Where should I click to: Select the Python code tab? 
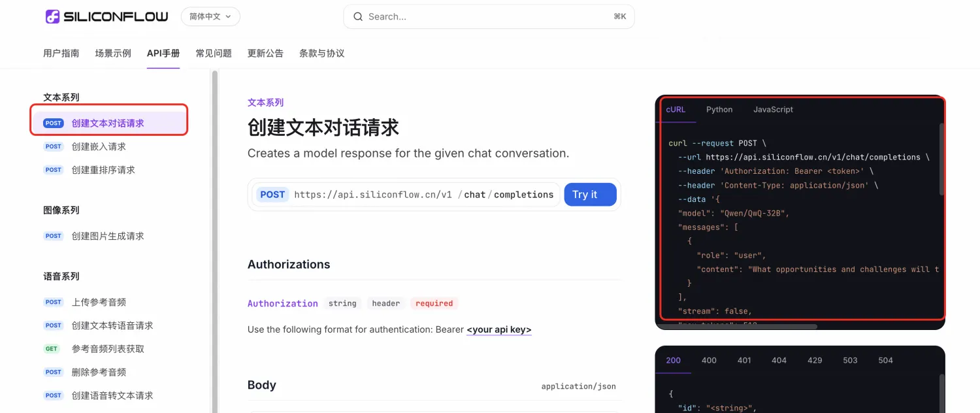(719, 109)
